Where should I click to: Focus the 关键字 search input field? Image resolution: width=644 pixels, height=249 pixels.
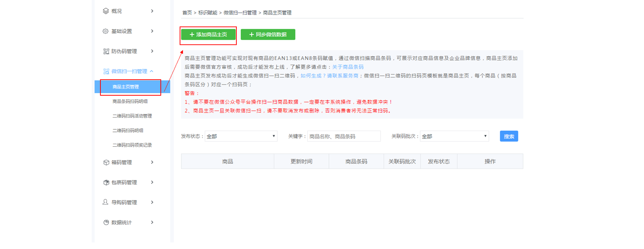[344, 136]
